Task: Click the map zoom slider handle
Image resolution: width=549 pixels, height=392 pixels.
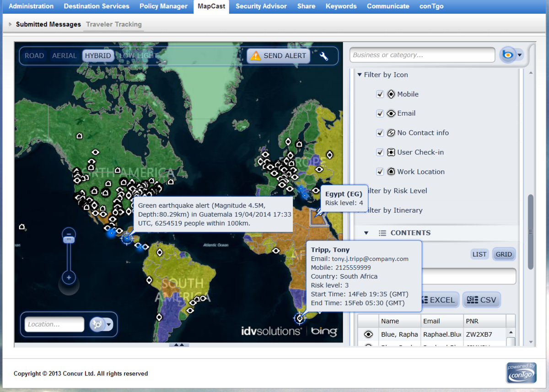Action: (x=69, y=239)
